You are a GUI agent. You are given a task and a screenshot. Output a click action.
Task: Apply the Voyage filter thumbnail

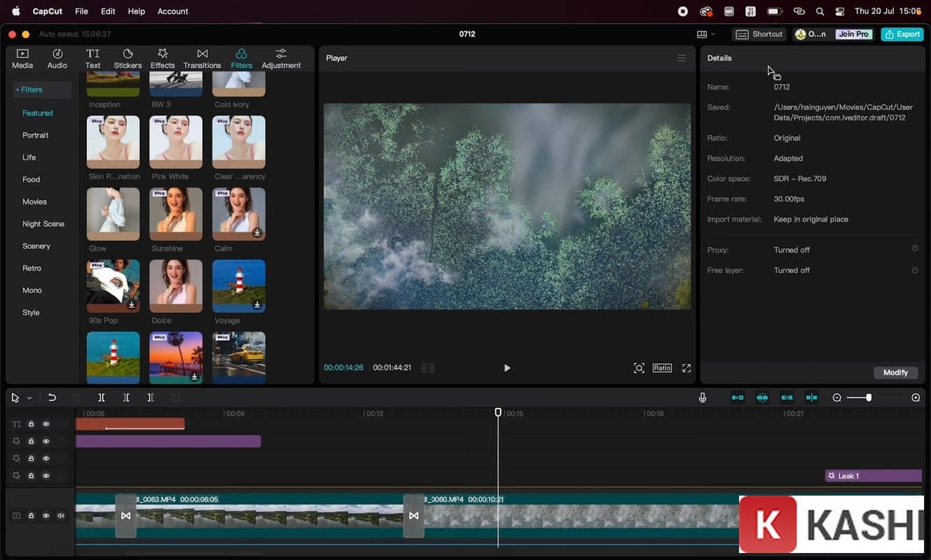coord(238,285)
